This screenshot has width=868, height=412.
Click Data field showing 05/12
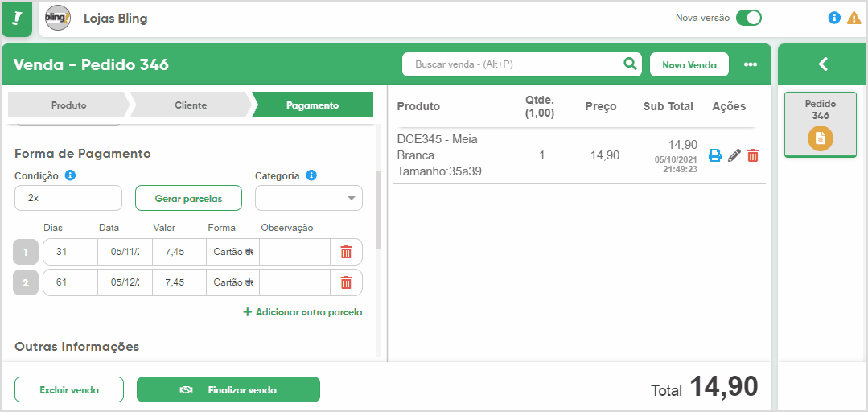[125, 283]
